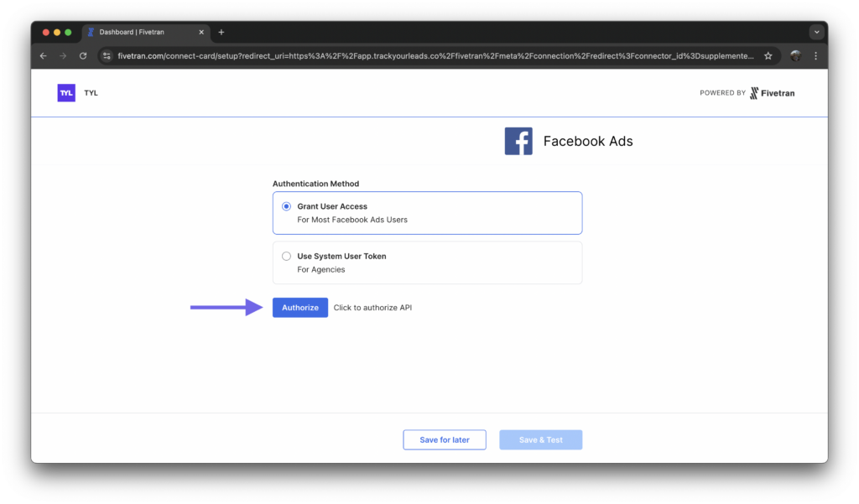This screenshot has width=859, height=504.
Task: Click 'For Most Facebook Ads Users' text
Action: click(352, 220)
